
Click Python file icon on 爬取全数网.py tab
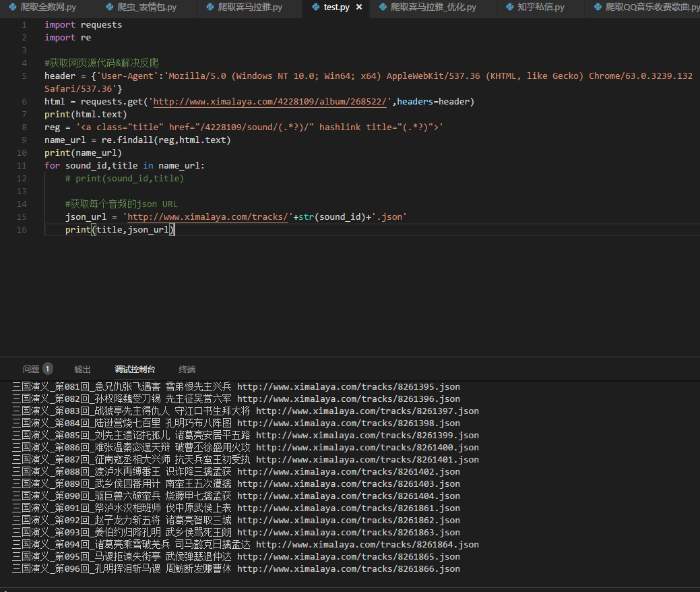pyautogui.click(x=13, y=7)
